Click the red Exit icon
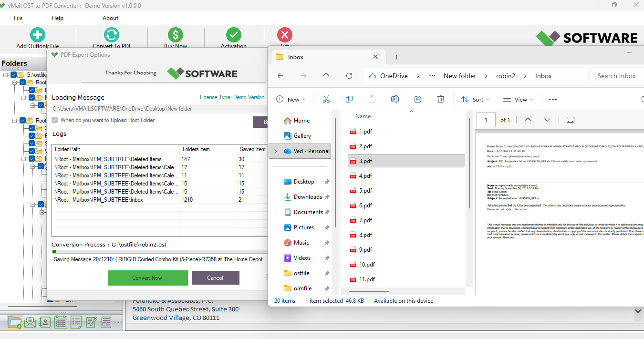Viewport: 644px width, 339px height. point(284,35)
